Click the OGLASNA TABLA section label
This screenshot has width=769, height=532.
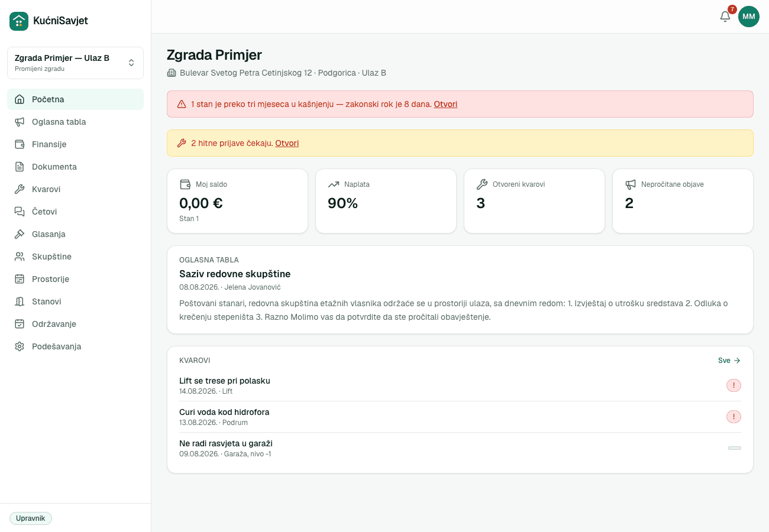pos(209,260)
